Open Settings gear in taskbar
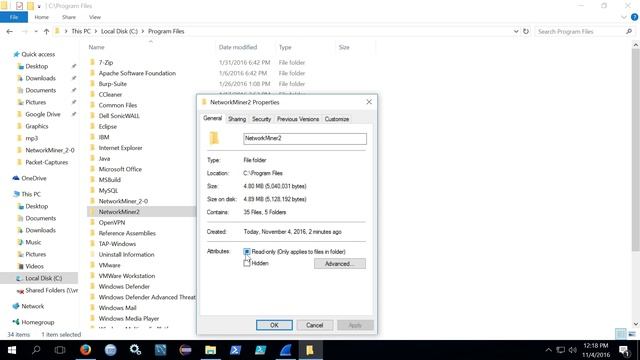The image size is (640, 360). (136, 350)
